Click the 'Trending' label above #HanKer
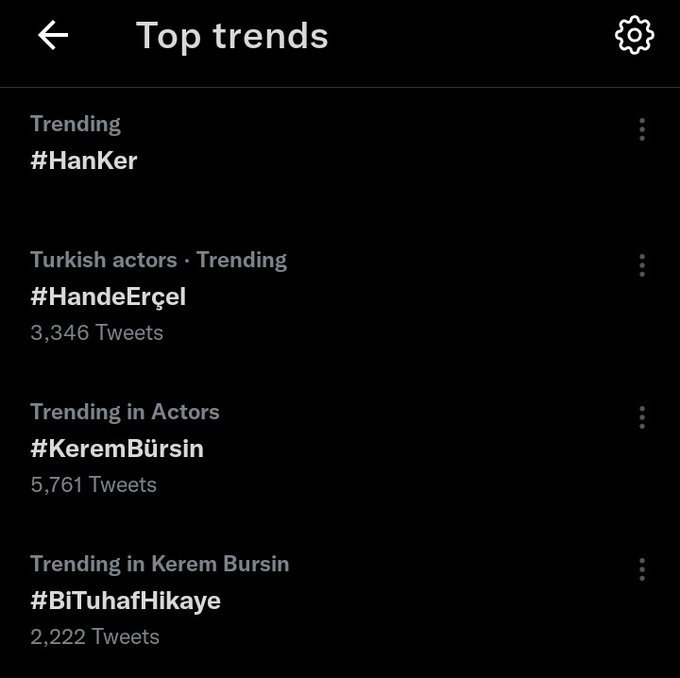 pyautogui.click(x=75, y=124)
